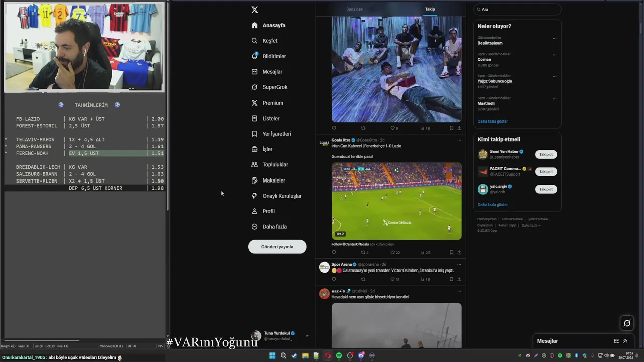Click UTF-8 encoding in notepad status bar

click(x=132, y=346)
